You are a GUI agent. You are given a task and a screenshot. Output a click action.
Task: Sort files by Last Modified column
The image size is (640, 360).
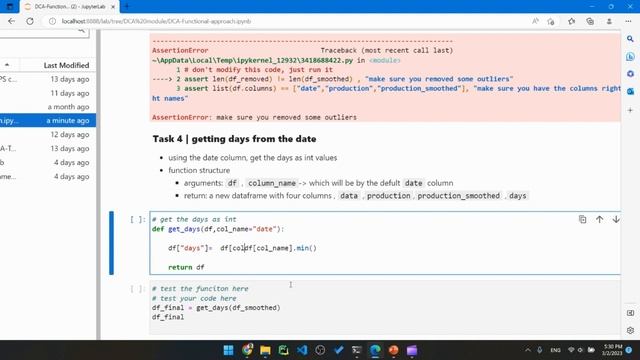tap(66, 65)
